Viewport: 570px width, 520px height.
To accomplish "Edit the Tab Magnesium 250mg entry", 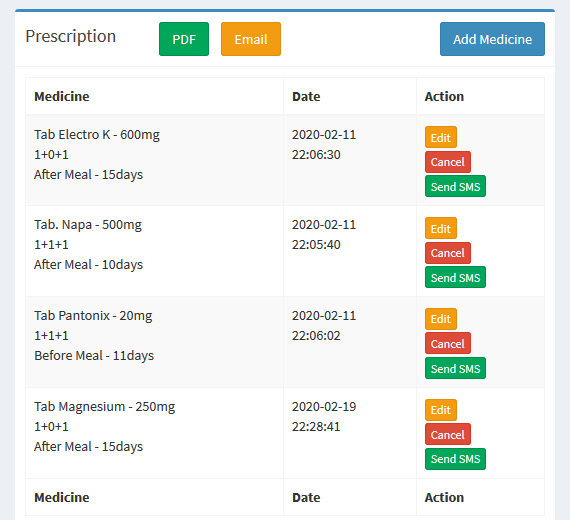I will click(441, 410).
